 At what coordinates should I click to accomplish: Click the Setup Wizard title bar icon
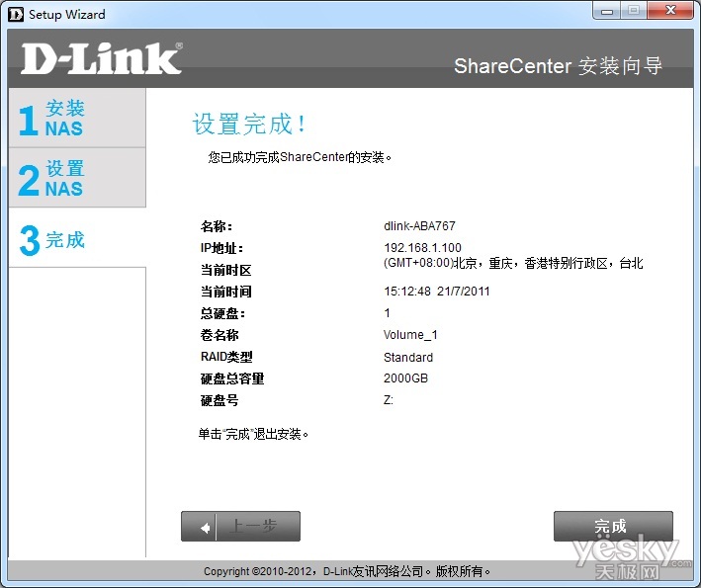point(16,14)
